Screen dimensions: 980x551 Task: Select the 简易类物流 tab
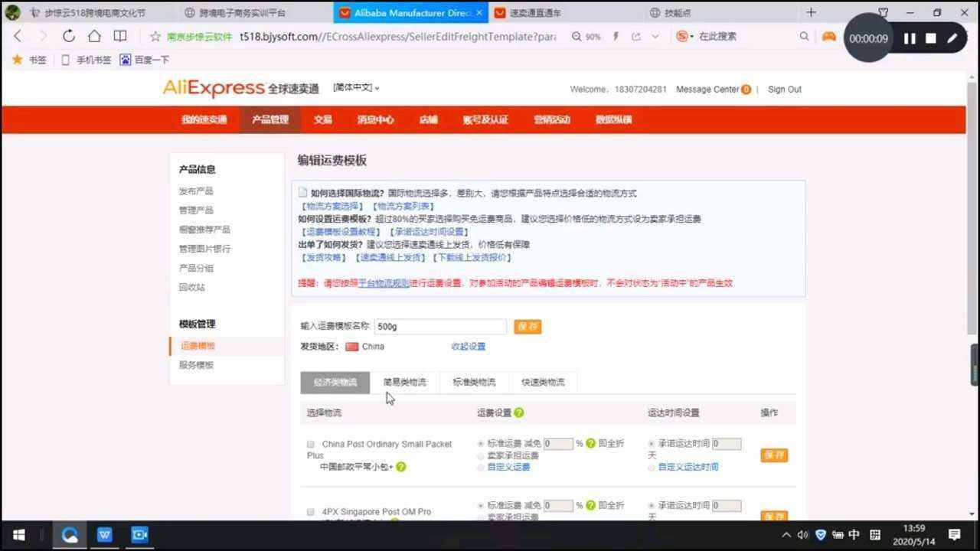coord(405,382)
